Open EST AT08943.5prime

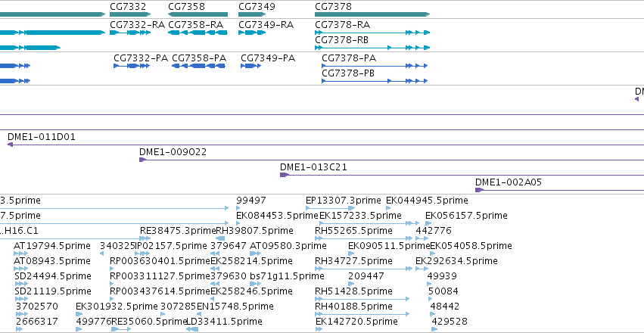click(51, 261)
